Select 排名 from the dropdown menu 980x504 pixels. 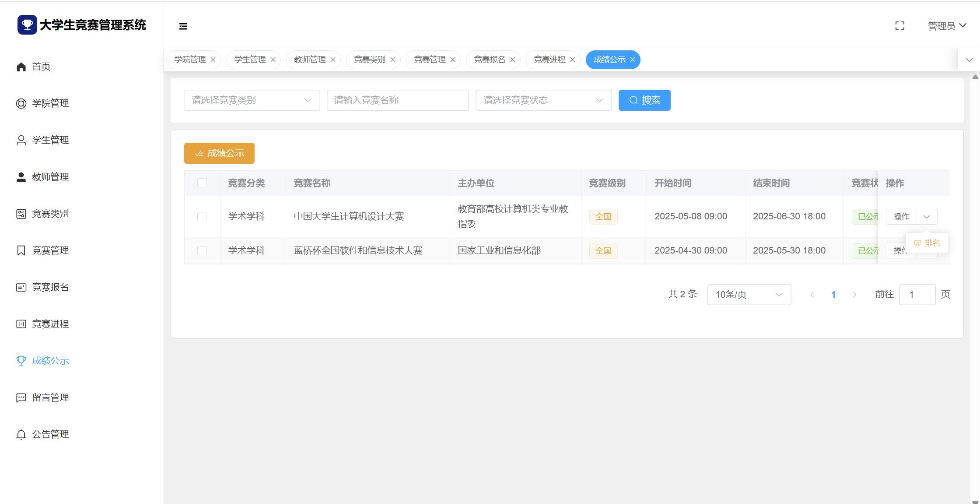927,243
